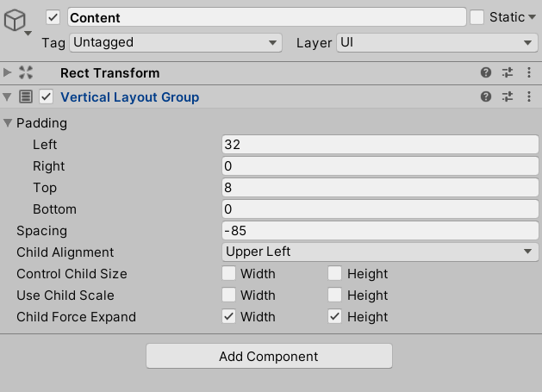
Task: Enable the Static checkbox
Action: [477, 17]
